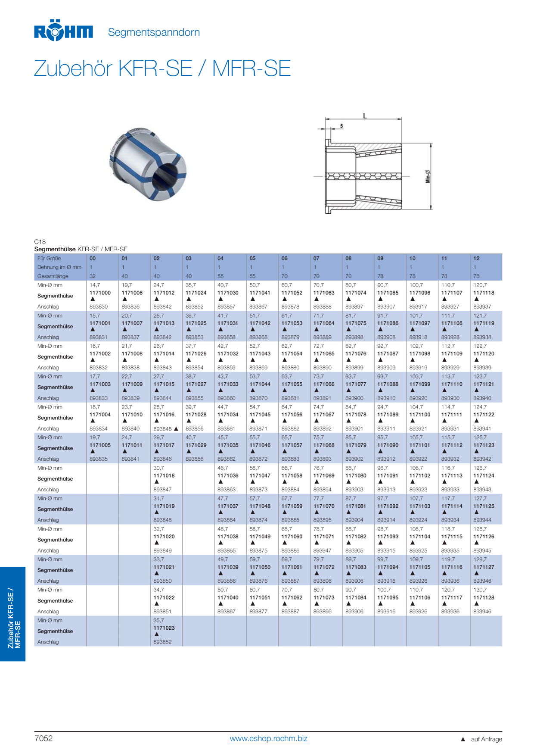
Task: Click item number 1171023
Action: tap(164, 628)
